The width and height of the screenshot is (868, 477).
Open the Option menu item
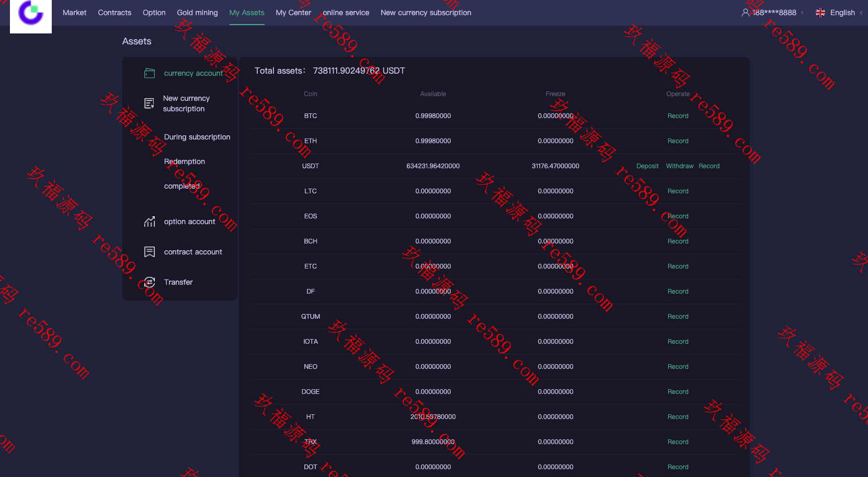154,13
